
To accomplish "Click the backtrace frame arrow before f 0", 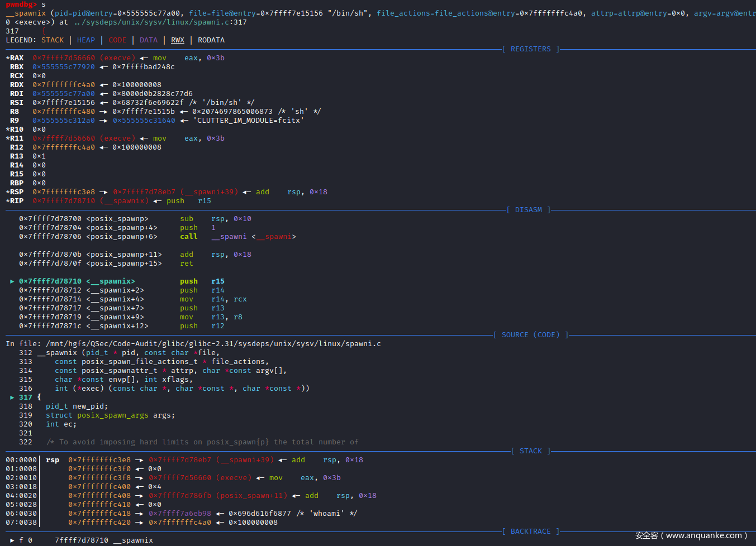I will 12,540.
